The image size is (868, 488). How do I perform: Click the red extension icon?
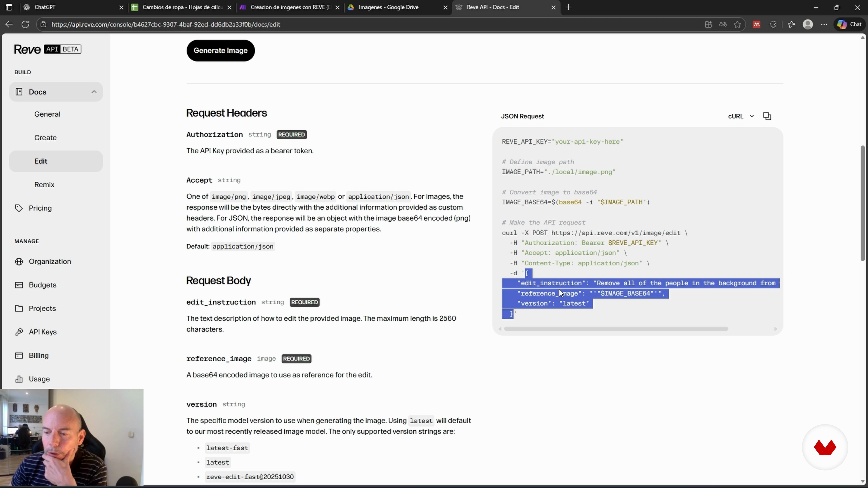[x=757, y=24]
